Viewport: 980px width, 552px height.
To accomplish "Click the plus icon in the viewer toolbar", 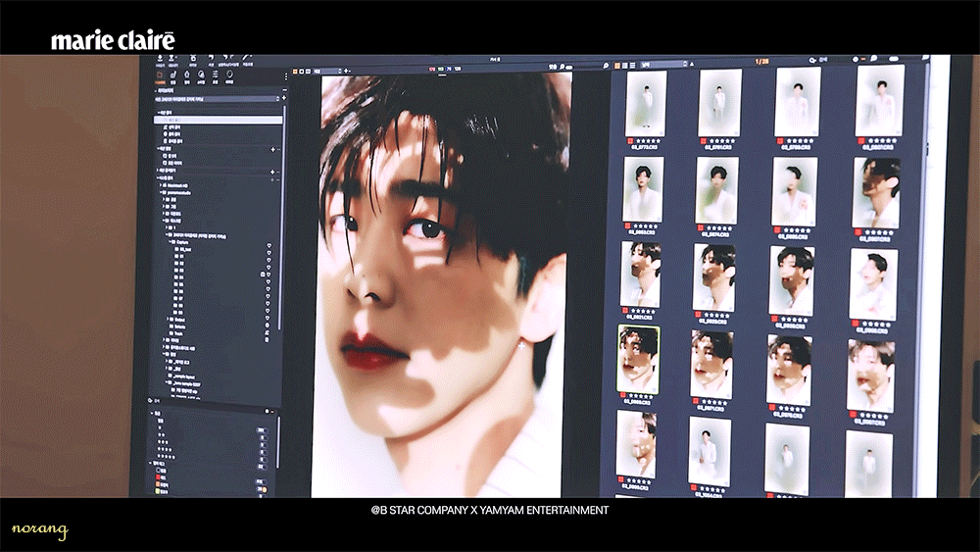I will click(346, 72).
